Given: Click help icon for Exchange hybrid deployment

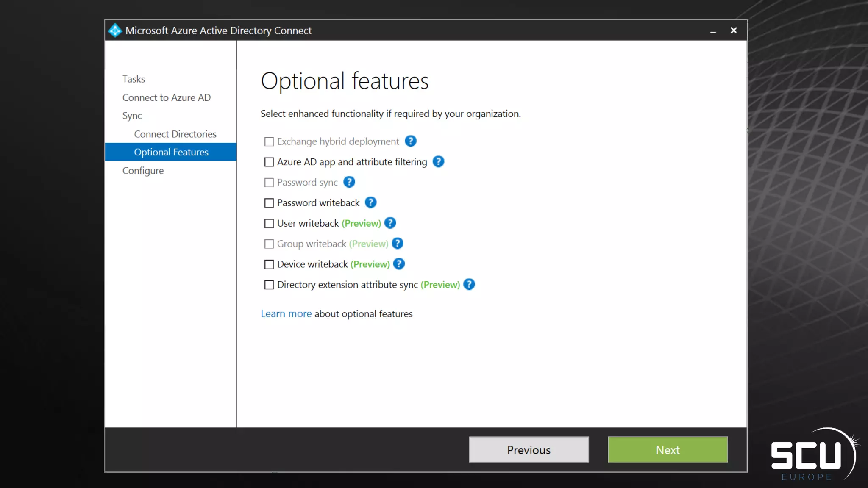Looking at the screenshot, I should pos(410,141).
